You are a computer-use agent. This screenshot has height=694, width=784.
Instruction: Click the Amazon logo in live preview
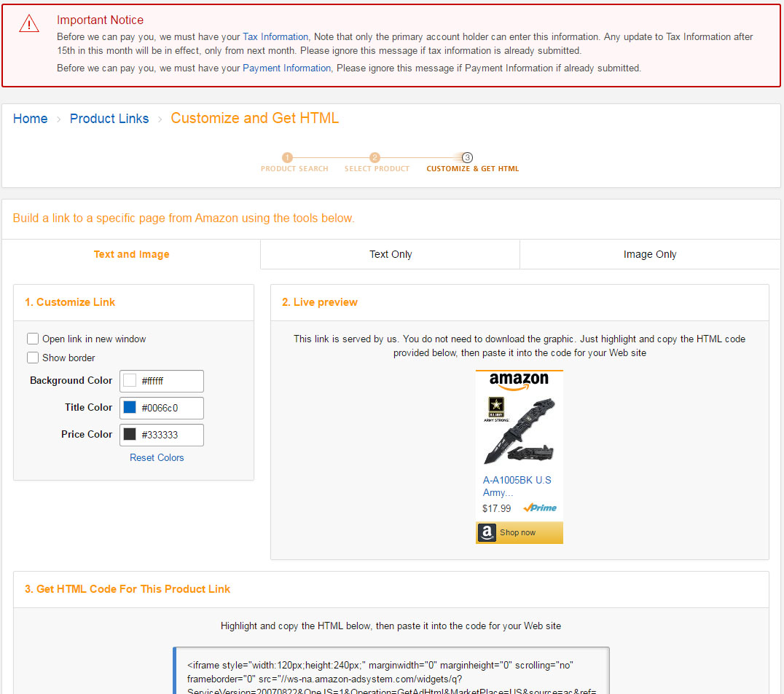(519, 381)
